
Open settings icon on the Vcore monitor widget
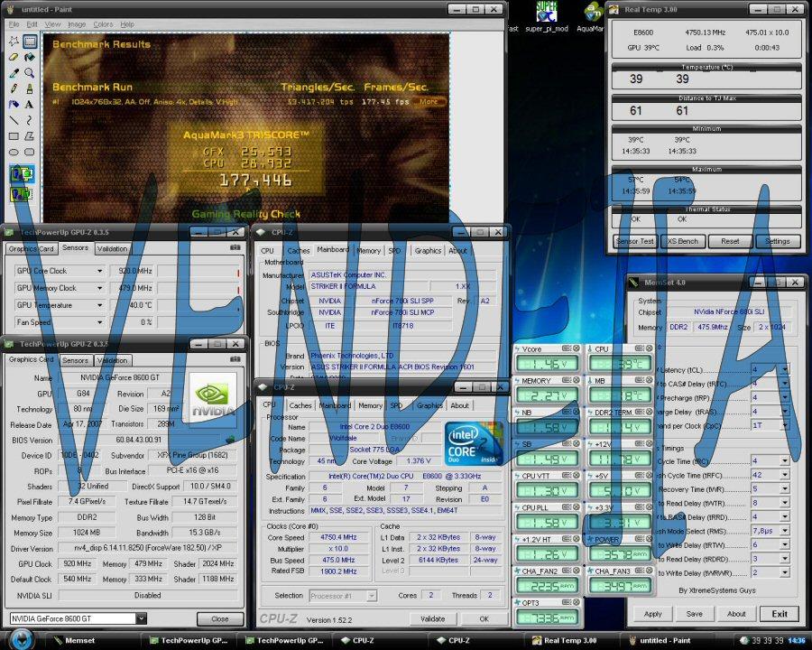click(x=567, y=348)
